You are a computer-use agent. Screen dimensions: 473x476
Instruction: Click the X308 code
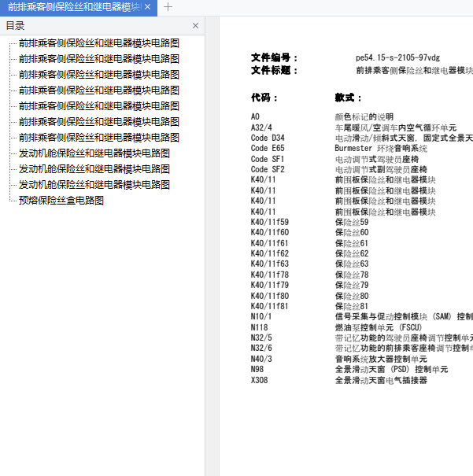click(259, 380)
